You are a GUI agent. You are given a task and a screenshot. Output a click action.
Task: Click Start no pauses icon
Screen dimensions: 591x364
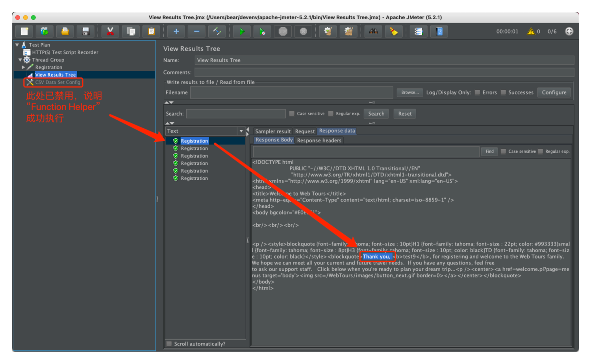262,31
